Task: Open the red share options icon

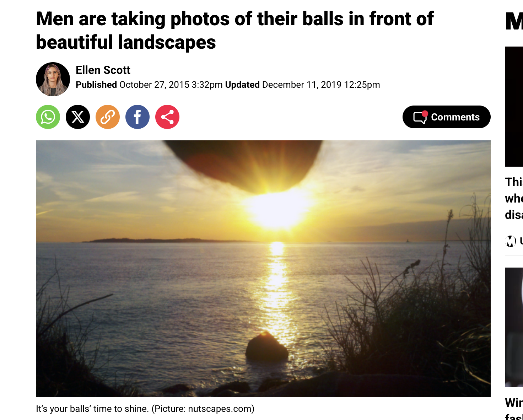Action: point(167,117)
